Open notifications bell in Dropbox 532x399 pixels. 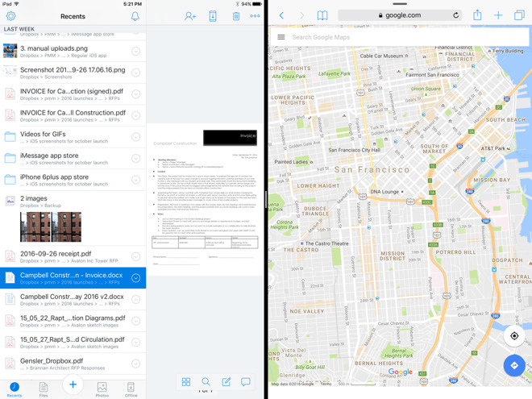135,16
